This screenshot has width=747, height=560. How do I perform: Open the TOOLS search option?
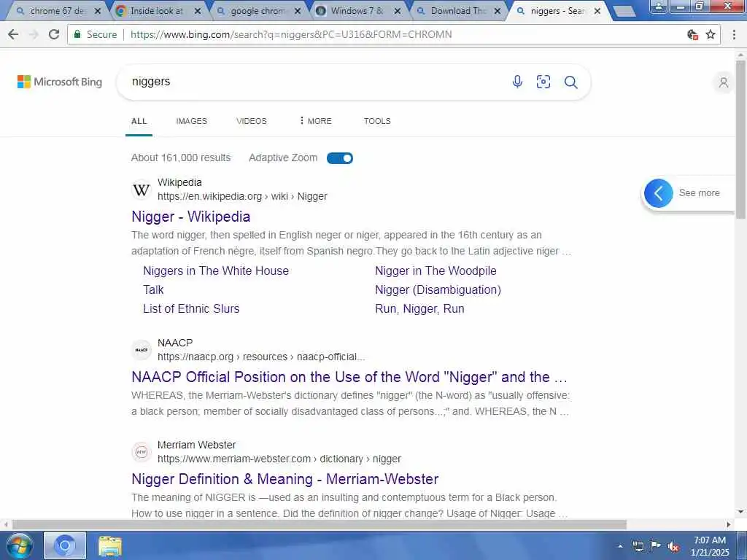coord(377,121)
